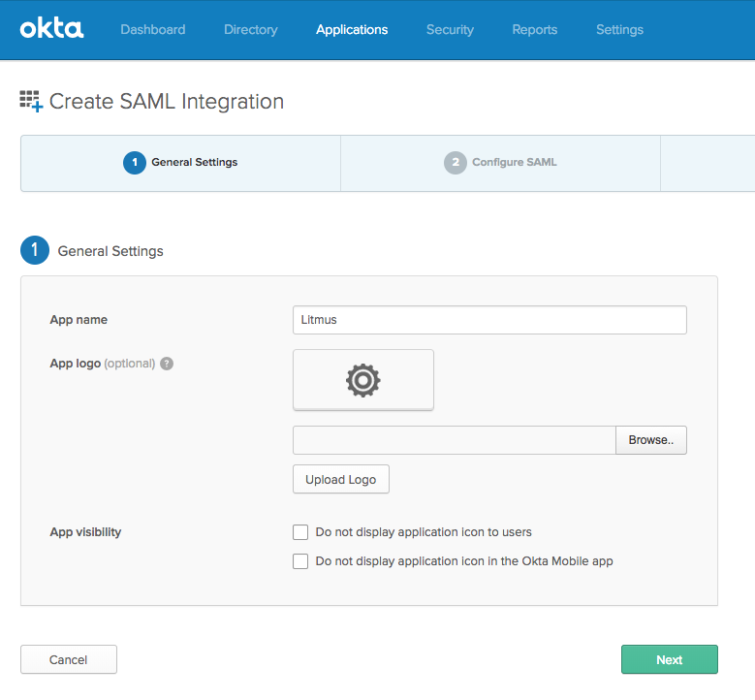Click the App visibility label
The width and height of the screenshot is (755, 700).
(x=85, y=532)
